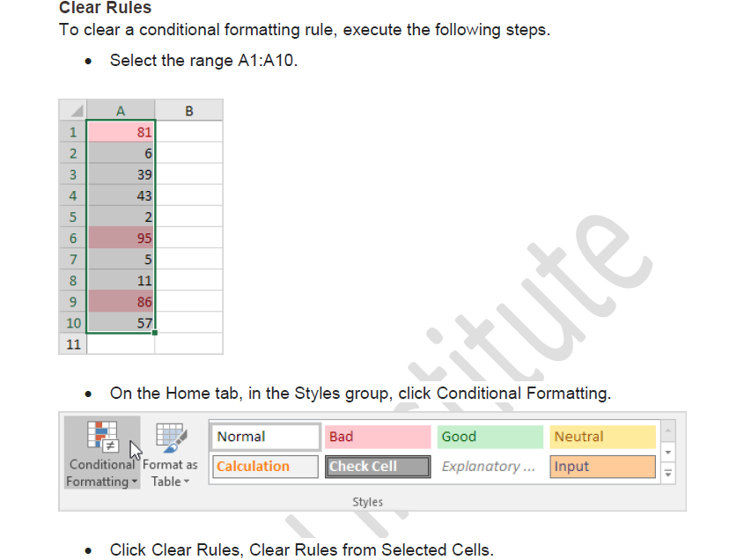Select row 11 header

click(73, 344)
